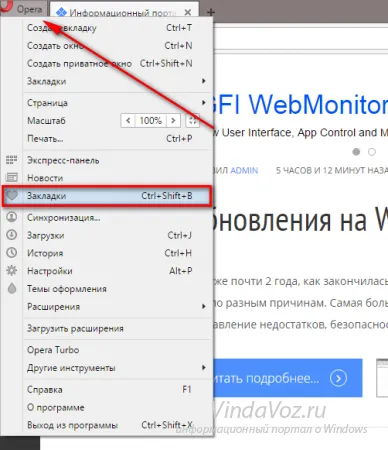Open Справка help entry

tap(117, 389)
